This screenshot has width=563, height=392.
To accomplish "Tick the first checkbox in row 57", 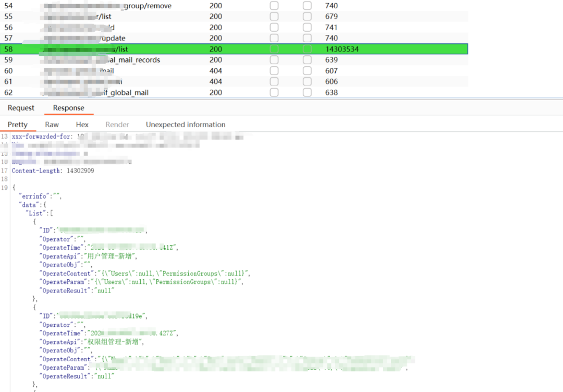I will 274,38.
